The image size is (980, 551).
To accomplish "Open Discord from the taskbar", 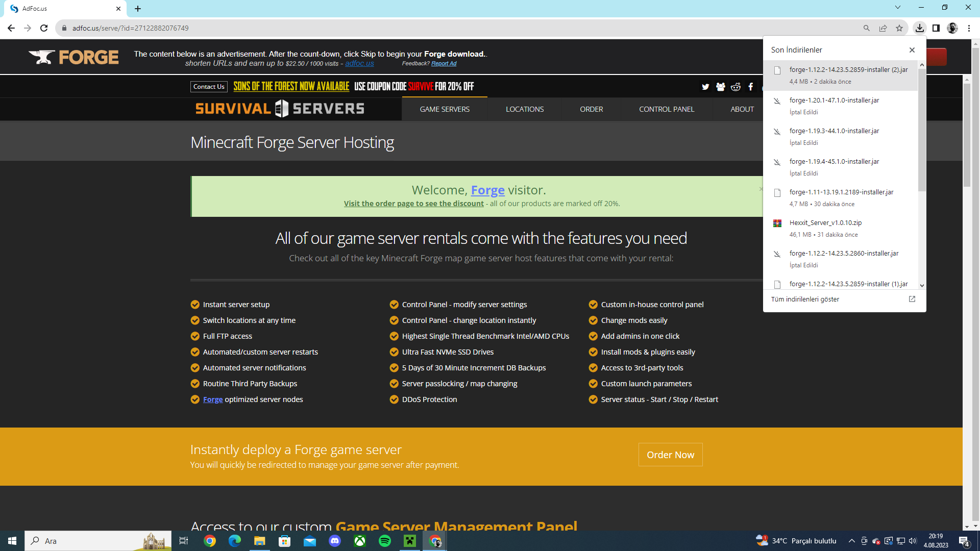I will pyautogui.click(x=335, y=541).
